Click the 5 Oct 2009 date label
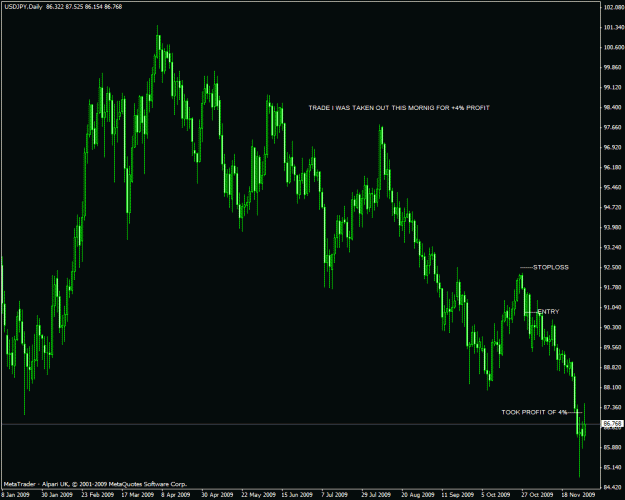625x500 pixels. coord(496,495)
